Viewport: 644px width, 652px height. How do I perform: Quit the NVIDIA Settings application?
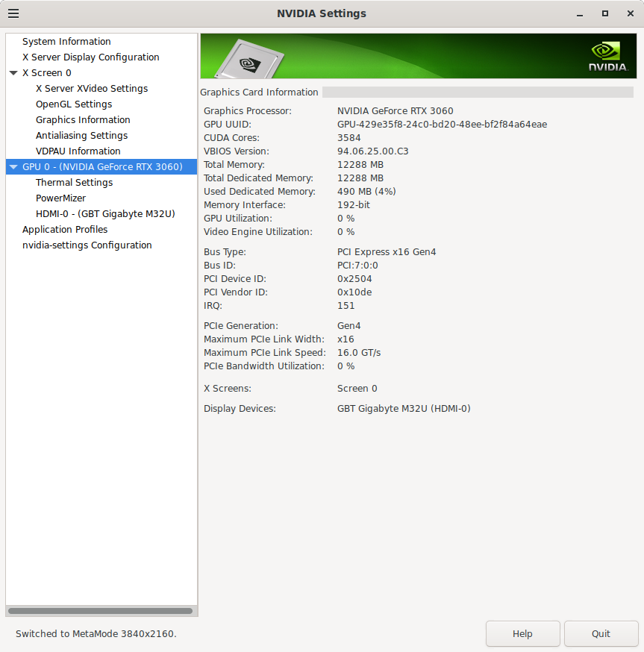601,633
